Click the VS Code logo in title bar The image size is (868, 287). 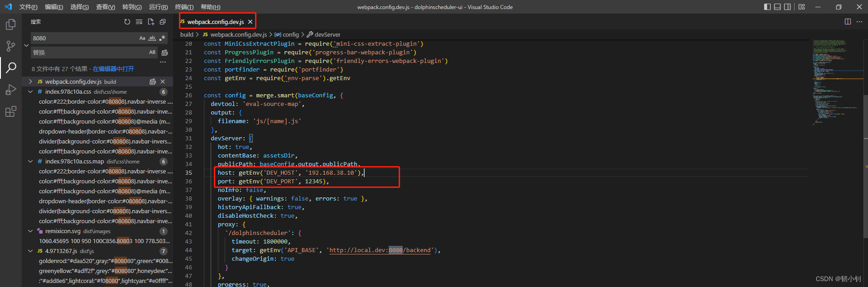(x=8, y=7)
